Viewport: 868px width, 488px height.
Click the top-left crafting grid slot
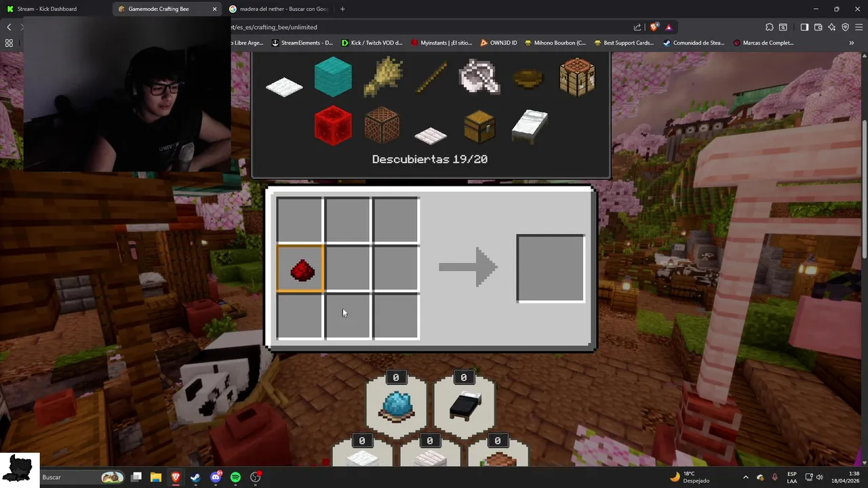[x=299, y=220]
